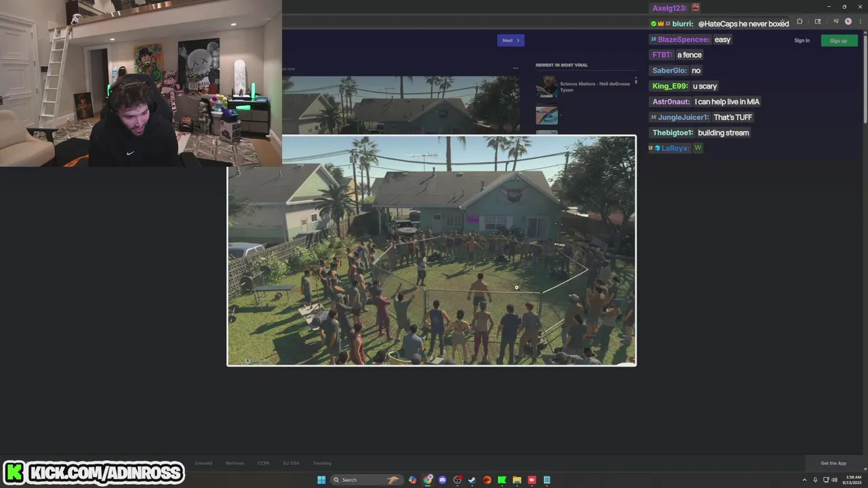Open the orange round app in taskbar
Viewport: 868px width, 488px height.
click(x=487, y=480)
